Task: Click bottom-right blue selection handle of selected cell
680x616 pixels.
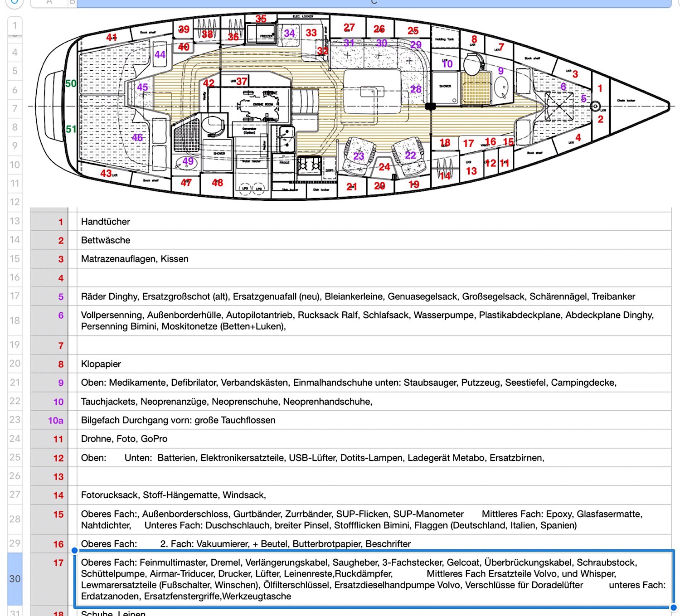Action: click(673, 607)
